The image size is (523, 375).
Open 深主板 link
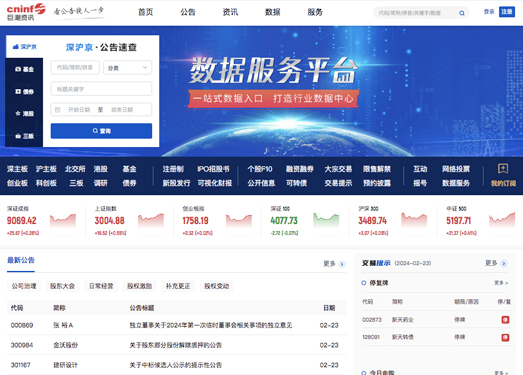click(x=17, y=169)
